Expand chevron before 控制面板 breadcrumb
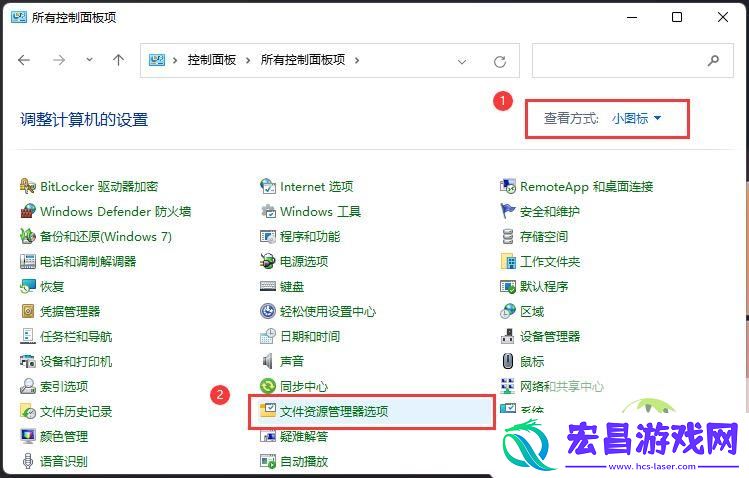The height and width of the screenshot is (478, 749). coord(175,60)
